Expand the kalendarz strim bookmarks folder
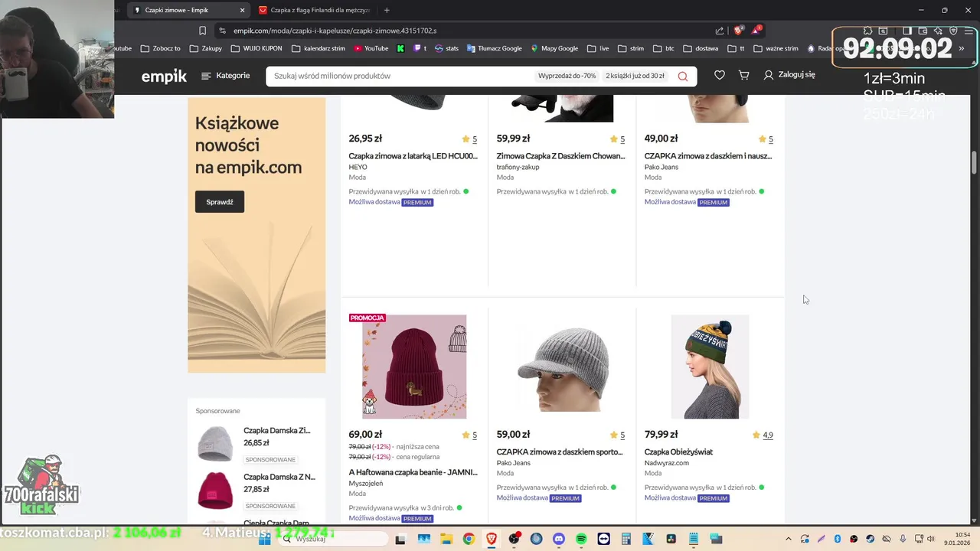This screenshot has width=980, height=551. (x=318, y=48)
